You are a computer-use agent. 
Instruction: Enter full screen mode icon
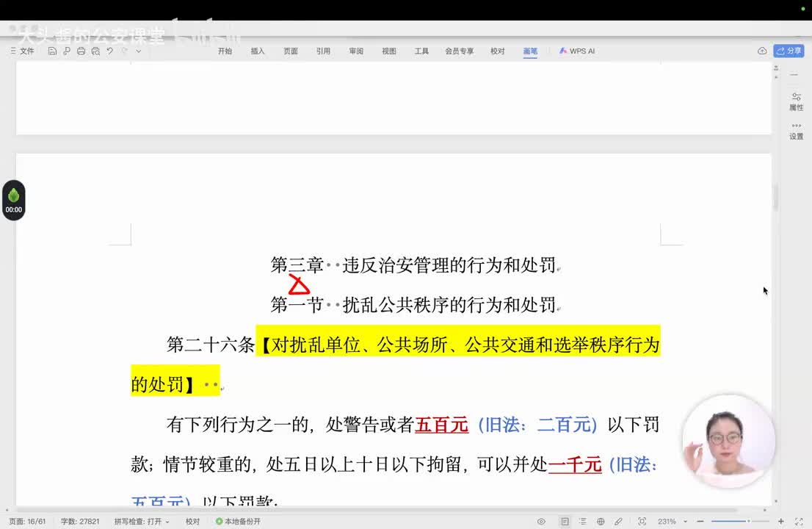tap(799, 521)
